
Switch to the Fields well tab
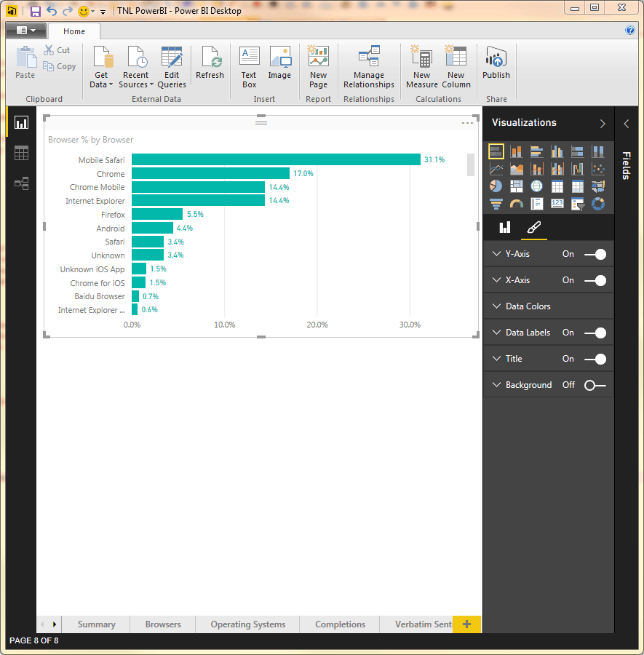pyautogui.click(x=504, y=228)
